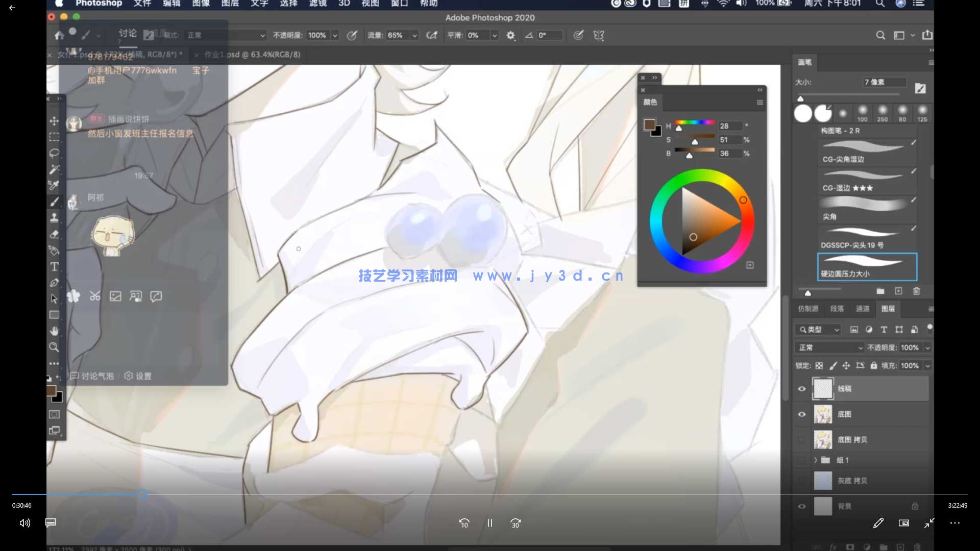
Task: Select the Lasso tool
Action: (55, 153)
